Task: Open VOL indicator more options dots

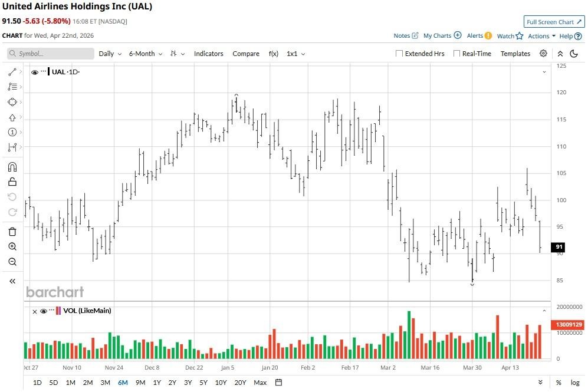Action: coord(52,309)
